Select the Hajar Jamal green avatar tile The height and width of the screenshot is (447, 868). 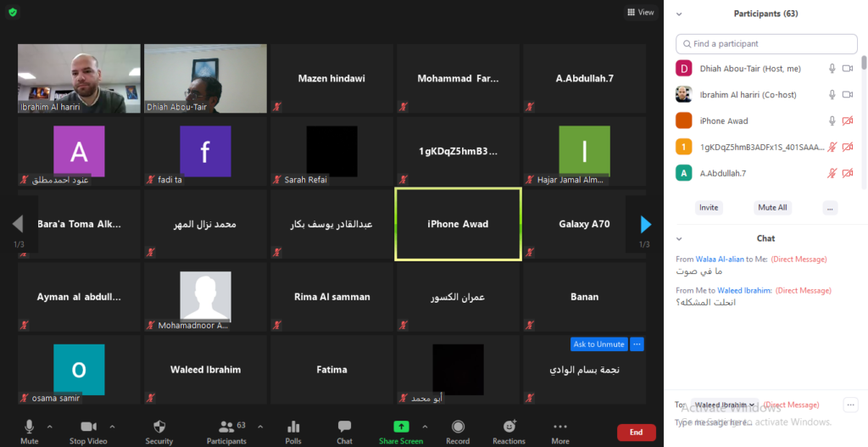[585, 151]
